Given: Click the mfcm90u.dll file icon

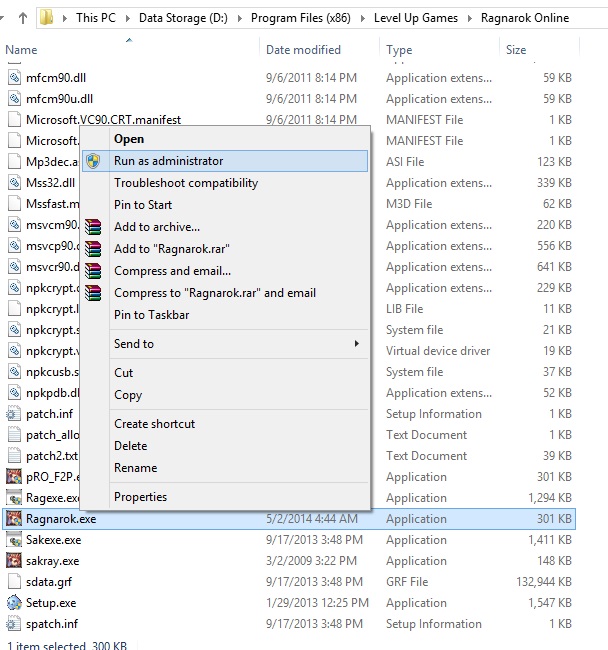Looking at the screenshot, I should pyautogui.click(x=15, y=99).
